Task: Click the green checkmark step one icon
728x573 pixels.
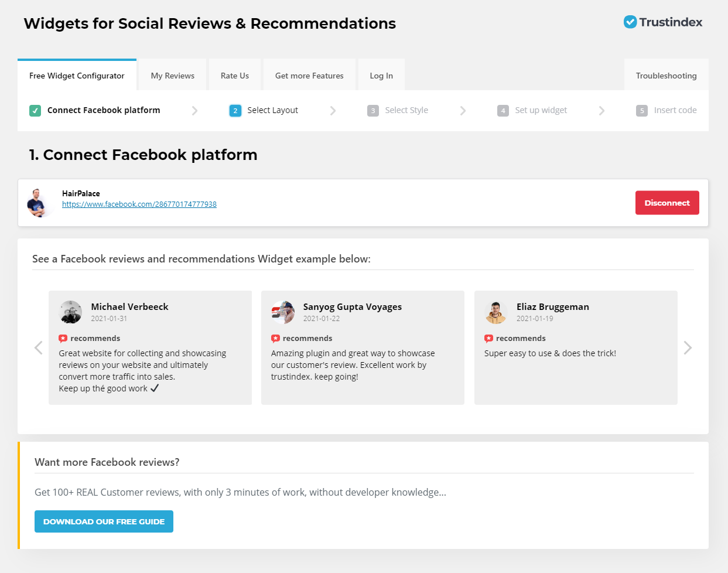Action: 35,110
